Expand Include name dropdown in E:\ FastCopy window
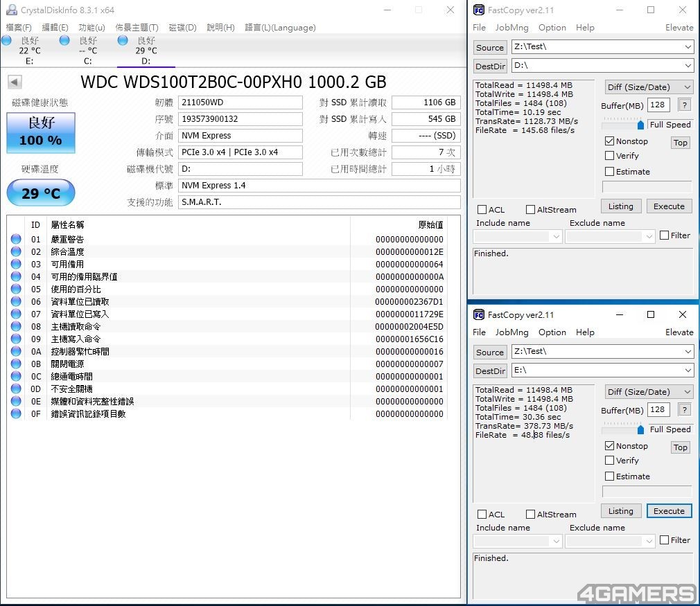The height and width of the screenshot is (606, 700). [x=556, y=541]
